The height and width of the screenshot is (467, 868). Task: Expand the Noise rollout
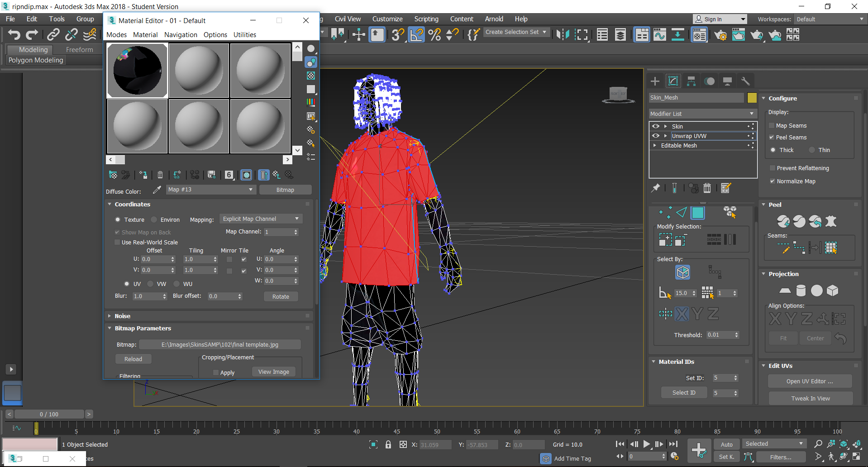122,316
